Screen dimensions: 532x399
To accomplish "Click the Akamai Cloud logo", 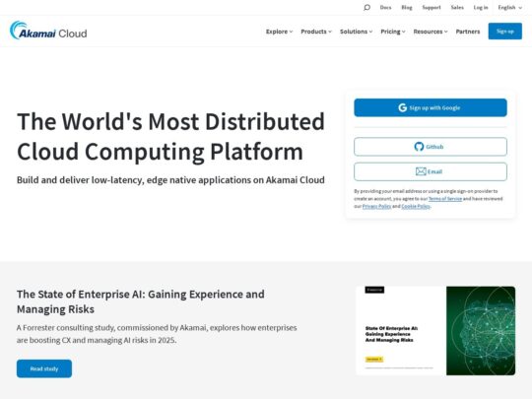I will coord(48,31).
